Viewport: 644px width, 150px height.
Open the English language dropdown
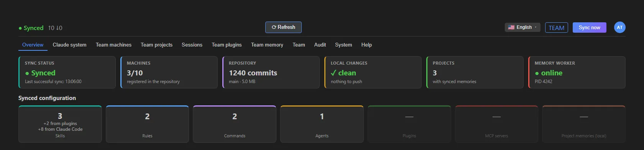[x=522, y=27]
